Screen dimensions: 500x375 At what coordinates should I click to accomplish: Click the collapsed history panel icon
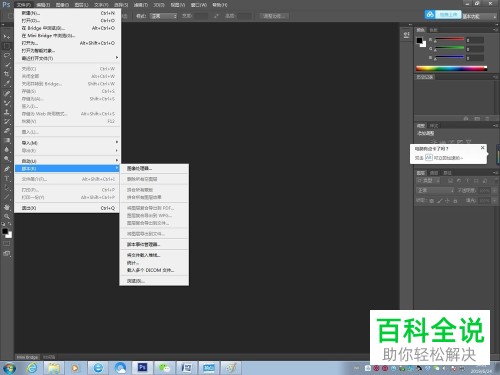[x=407, y=35]
